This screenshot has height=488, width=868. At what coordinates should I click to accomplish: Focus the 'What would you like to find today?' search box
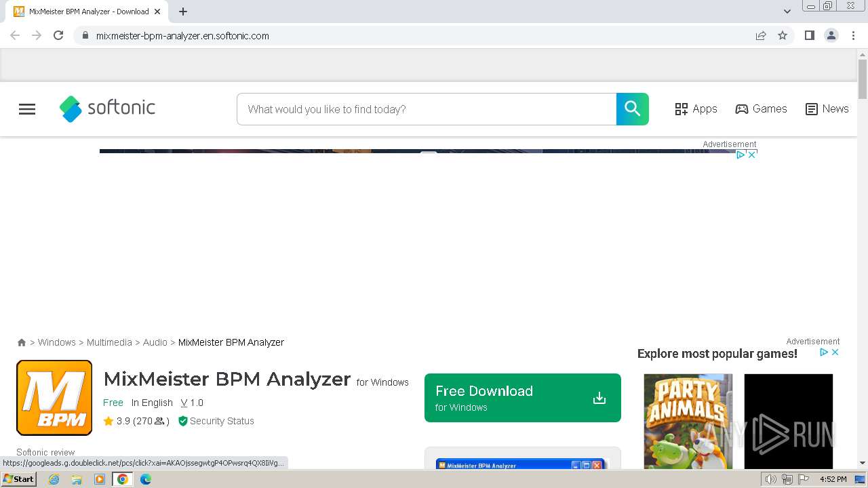427,109
